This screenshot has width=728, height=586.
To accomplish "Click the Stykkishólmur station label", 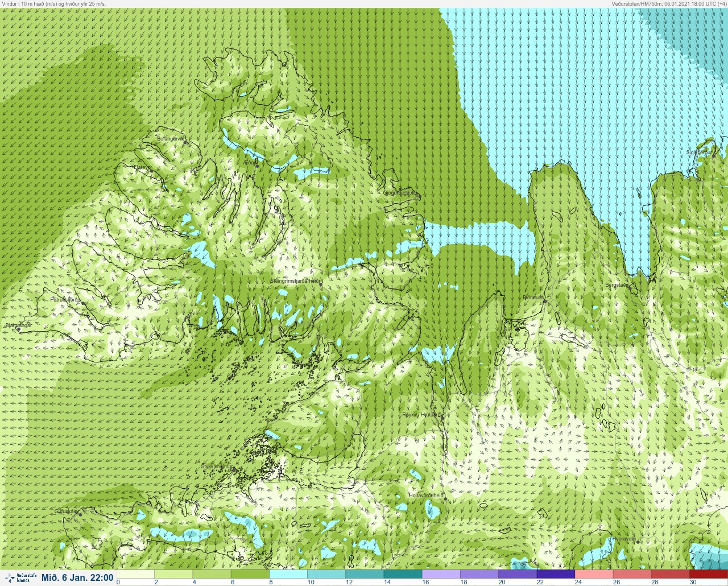I will (x=217, y=467).
